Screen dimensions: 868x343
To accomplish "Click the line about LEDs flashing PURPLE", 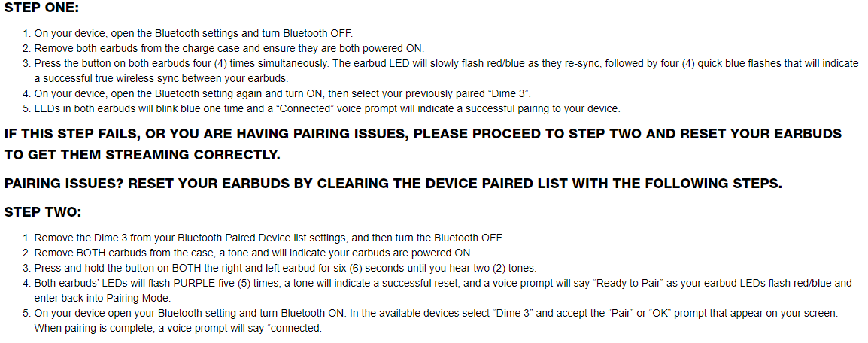I will pos(443,284).
